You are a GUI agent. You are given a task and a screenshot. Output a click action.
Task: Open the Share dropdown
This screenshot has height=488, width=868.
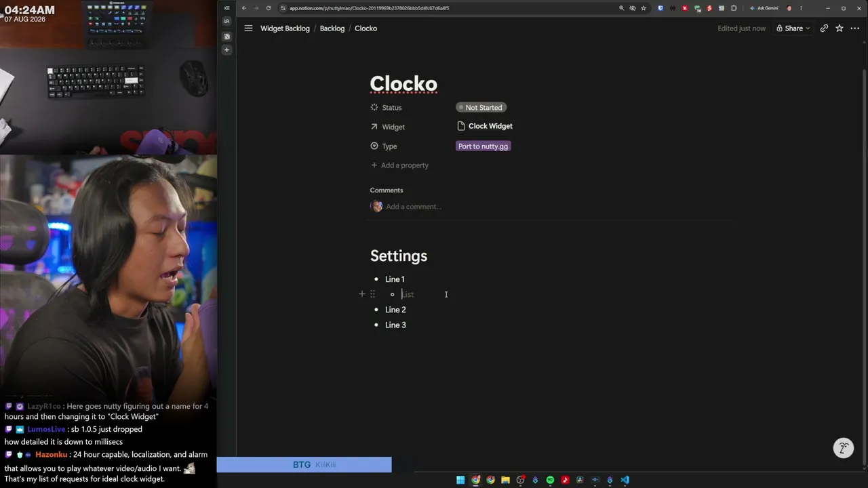coord(793,28)
